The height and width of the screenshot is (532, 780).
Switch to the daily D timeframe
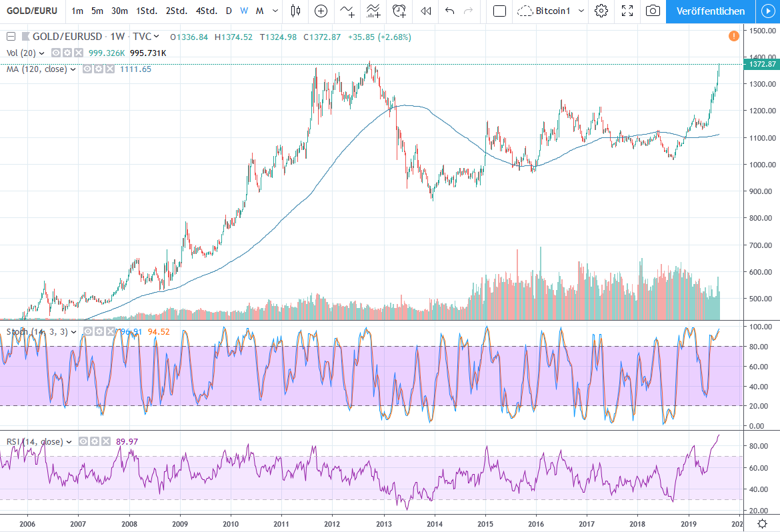point(229,11)
